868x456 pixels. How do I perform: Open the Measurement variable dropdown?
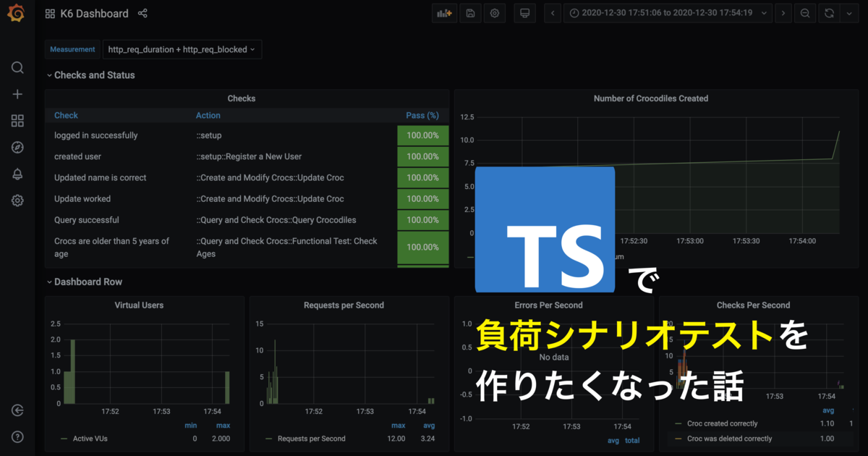point(182,49)
